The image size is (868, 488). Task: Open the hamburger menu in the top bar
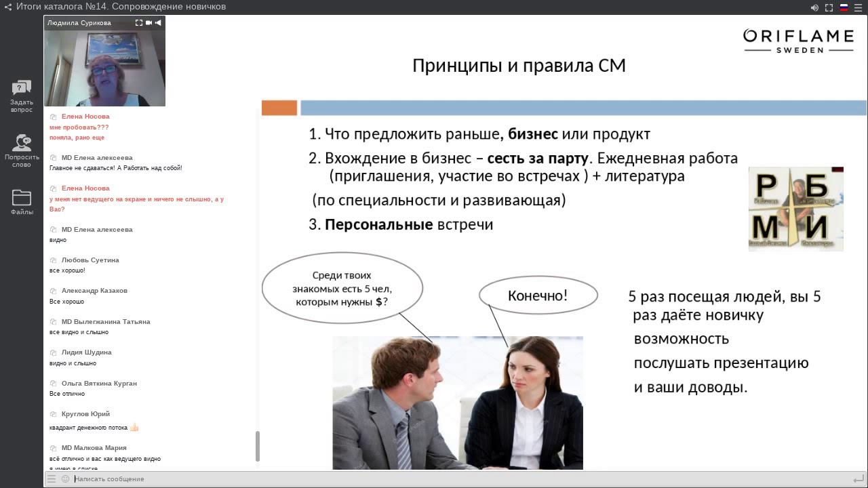[x=858, y=7]
